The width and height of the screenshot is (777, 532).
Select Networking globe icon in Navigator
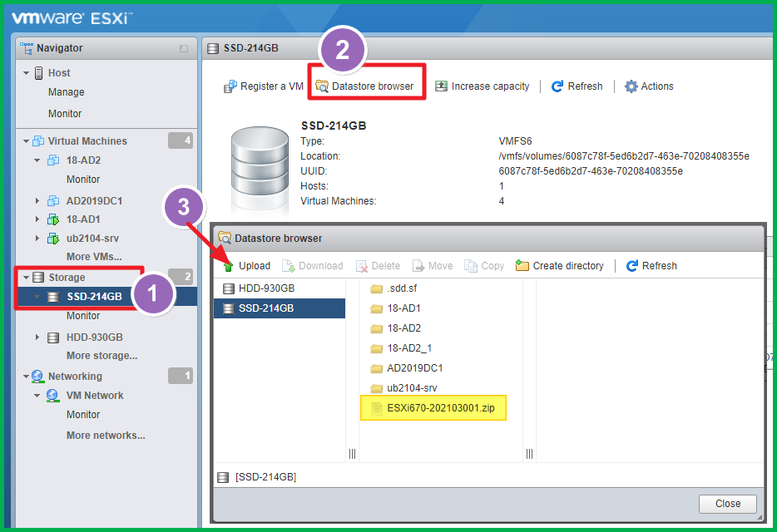coord(37,377)
